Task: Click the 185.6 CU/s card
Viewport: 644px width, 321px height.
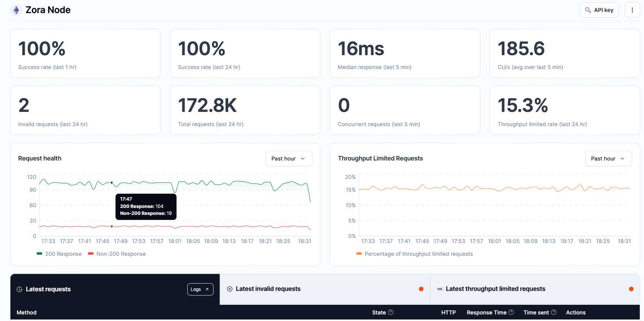Action: click(x=565, y=54)
